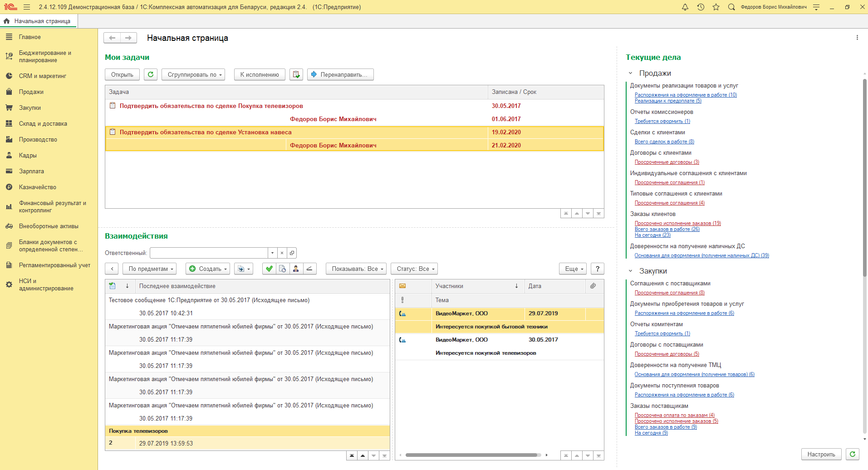Refresh the Мои задачи list
The height and width of the screenshot is (470, 868).
pos(151,74)
